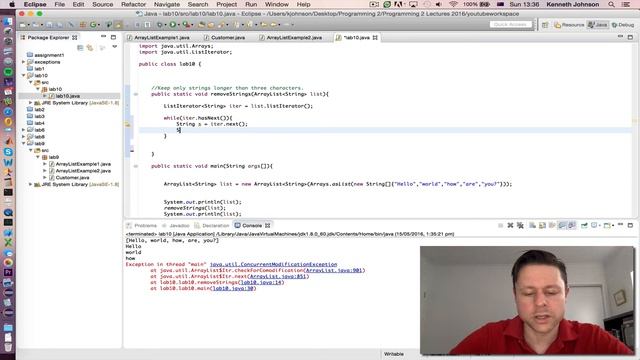The height and width of the screenshot is (360, 640).
Task: Switch to the Debug perspective
Action: [623, 25]
